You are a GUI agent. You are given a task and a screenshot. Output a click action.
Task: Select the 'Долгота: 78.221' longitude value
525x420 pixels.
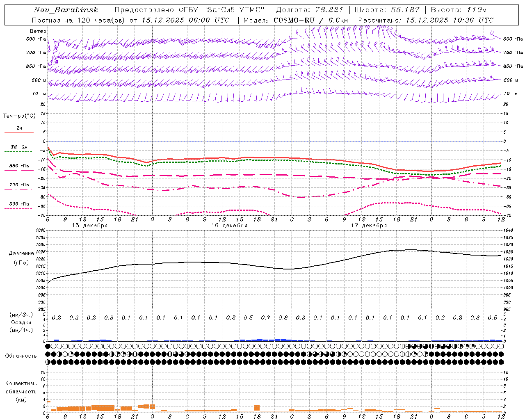click(x=310, y=10)
